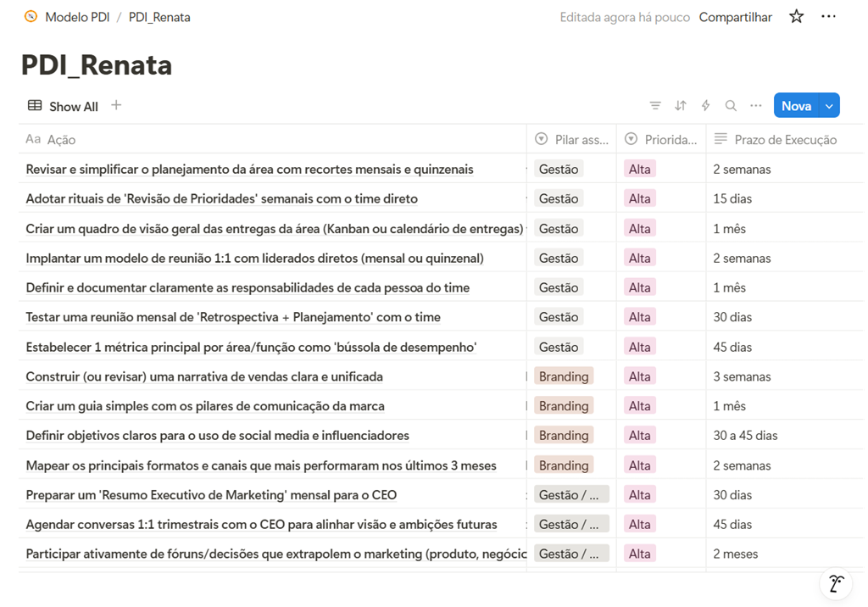Viewport: 868px width, 607px height.
Task: Open row 'Revisar e simplificar o planejamento'
Action: coord(250,169)
